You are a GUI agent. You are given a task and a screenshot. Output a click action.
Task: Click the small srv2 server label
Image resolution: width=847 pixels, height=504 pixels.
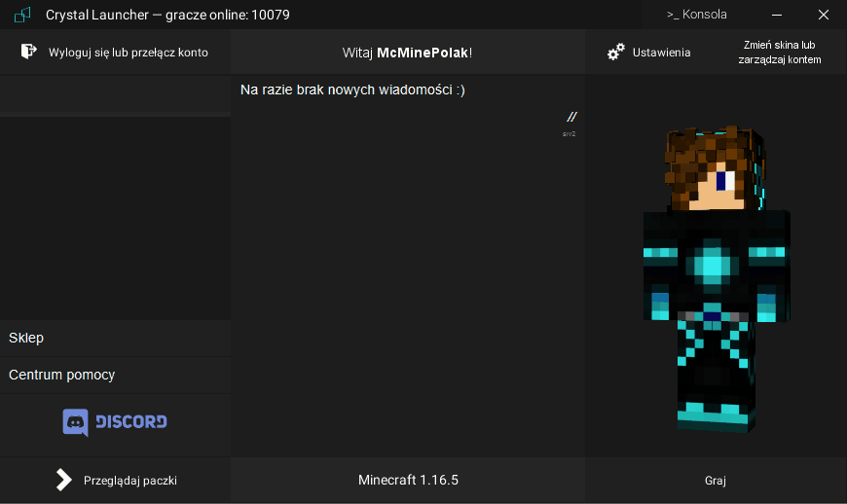(569, 133)
